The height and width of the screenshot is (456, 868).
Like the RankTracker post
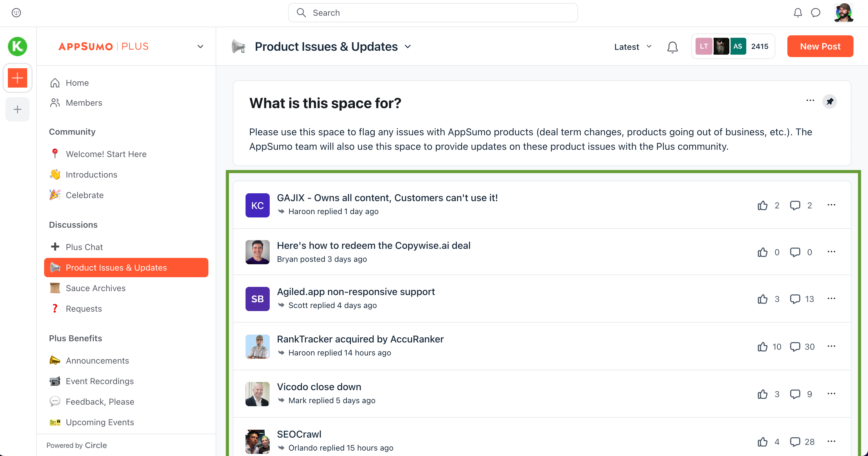pyautogui.click(x=762, y=347)
